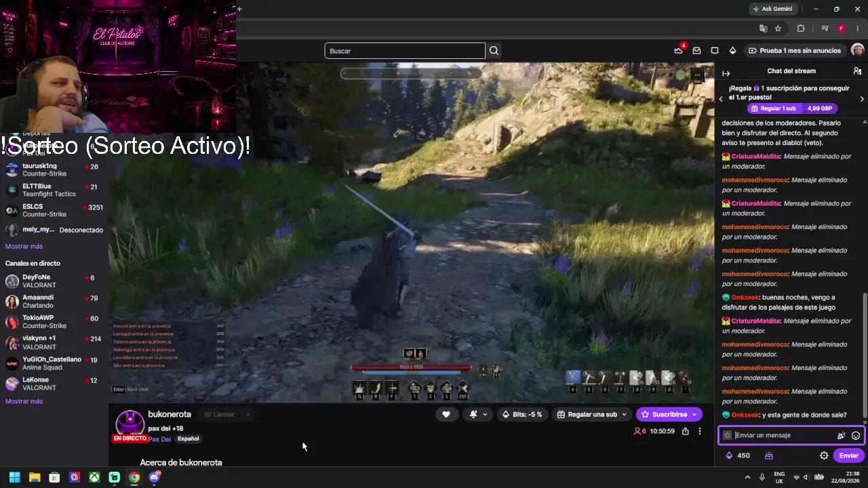Open the channel points rewards icon

point(769,455)
